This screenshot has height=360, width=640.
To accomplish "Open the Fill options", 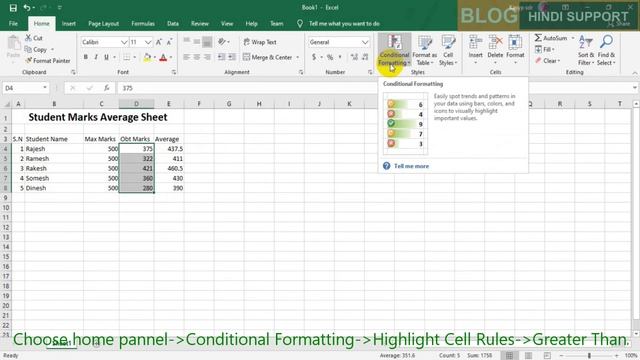I will coord(545,49).
